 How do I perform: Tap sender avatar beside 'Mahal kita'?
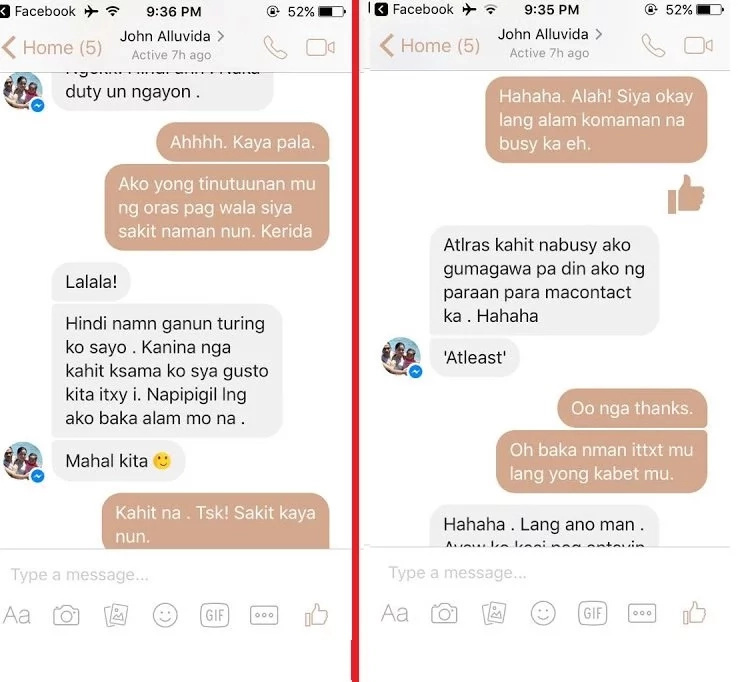click(x=23, y=461)
